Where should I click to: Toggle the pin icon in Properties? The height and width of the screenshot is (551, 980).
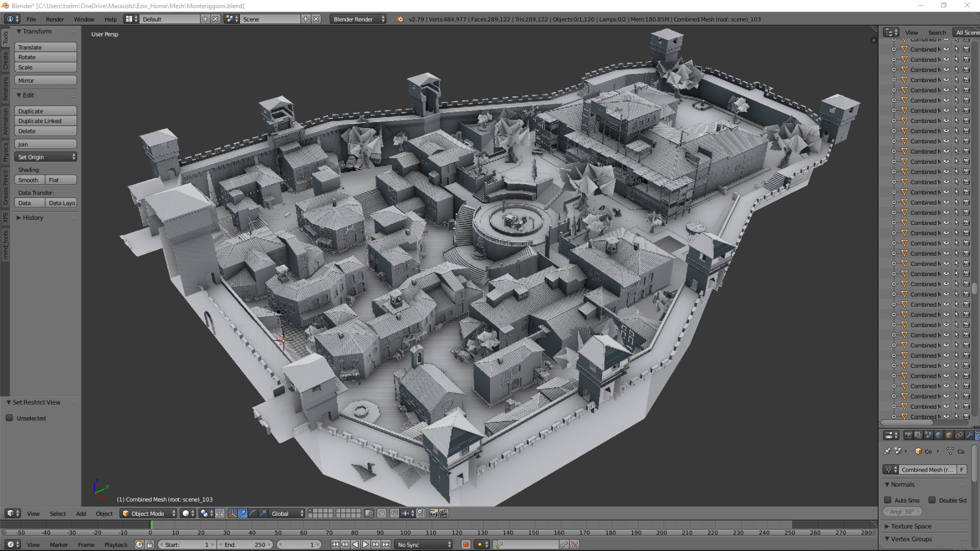(888, 451)
